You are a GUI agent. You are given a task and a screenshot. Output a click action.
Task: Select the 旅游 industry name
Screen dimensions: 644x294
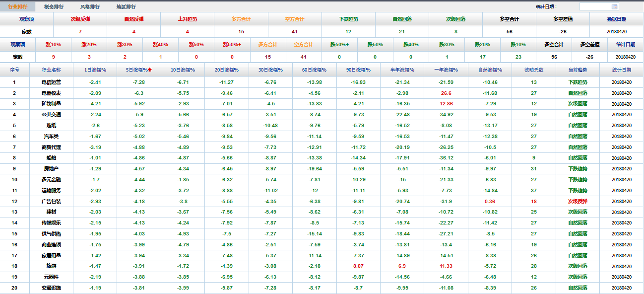[51, 266]
